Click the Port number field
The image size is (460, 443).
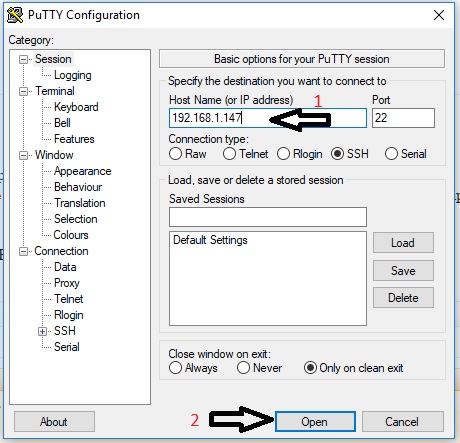point(403,118)
